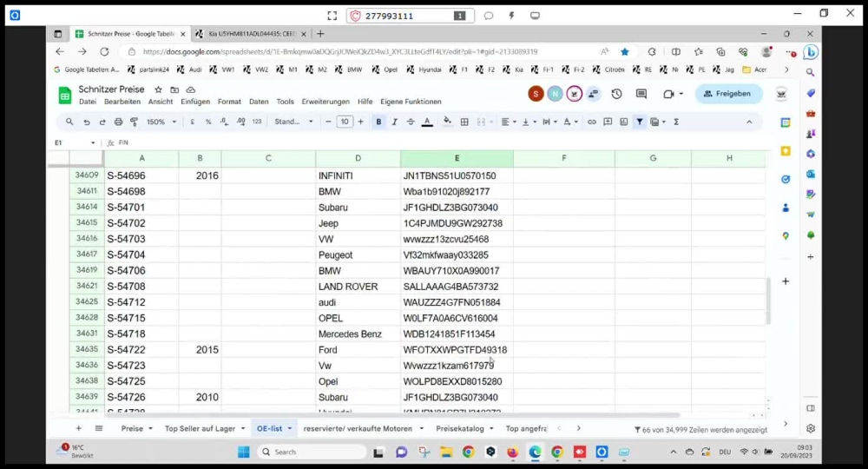Screen dimensions: 868x469
Task: Format cell as percent
Action: click(208, 122)
